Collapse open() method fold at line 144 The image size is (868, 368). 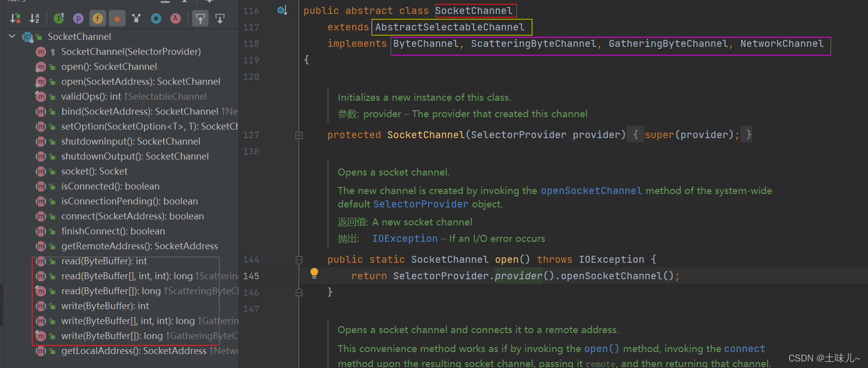299,260
